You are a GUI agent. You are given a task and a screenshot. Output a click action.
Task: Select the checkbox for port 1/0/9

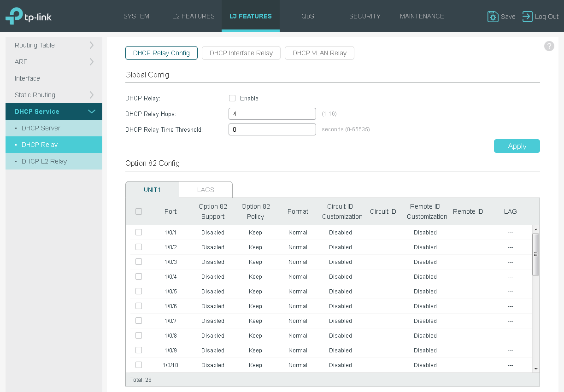point(139,350)
